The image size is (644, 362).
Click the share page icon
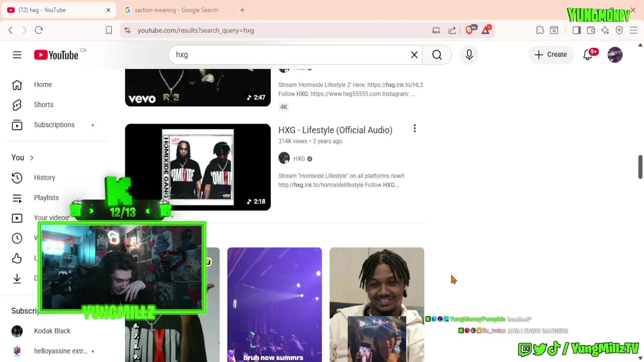pos(452,30)
